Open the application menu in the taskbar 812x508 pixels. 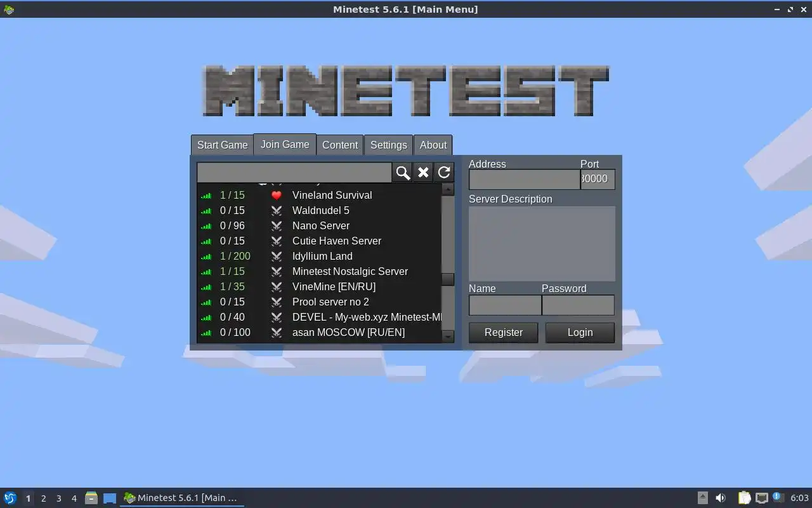tap(10, 498)
